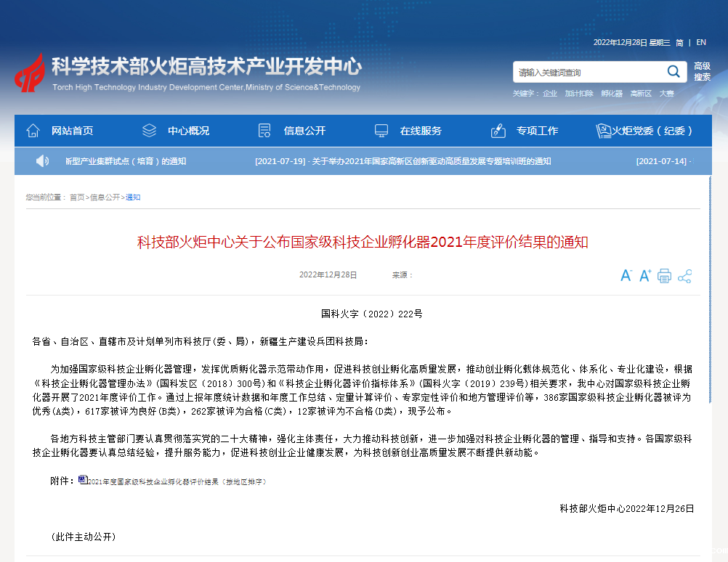Decrease font size with A- icon
Screen dimensions: 728x562
pyautogui.click(x=626, y=276)
